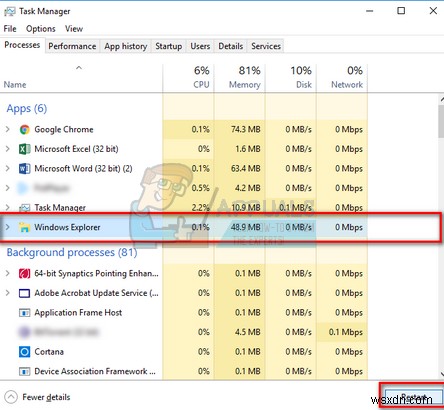Maximize the Task Manager window
Image resolution: width=444 pixels, height=410 pixels.
click(401, 11)
